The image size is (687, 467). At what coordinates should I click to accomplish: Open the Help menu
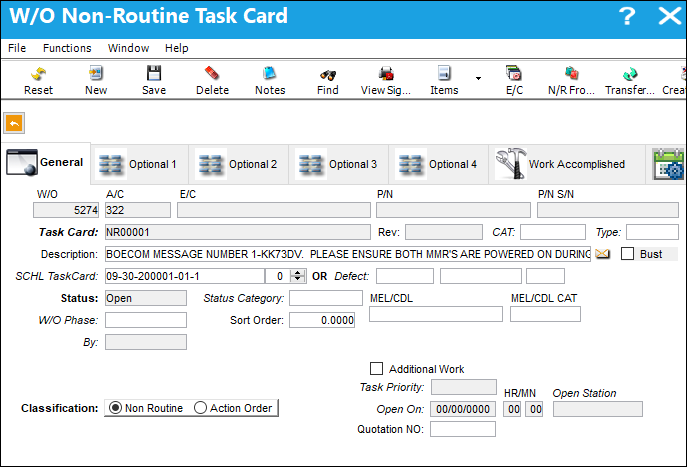177,48
